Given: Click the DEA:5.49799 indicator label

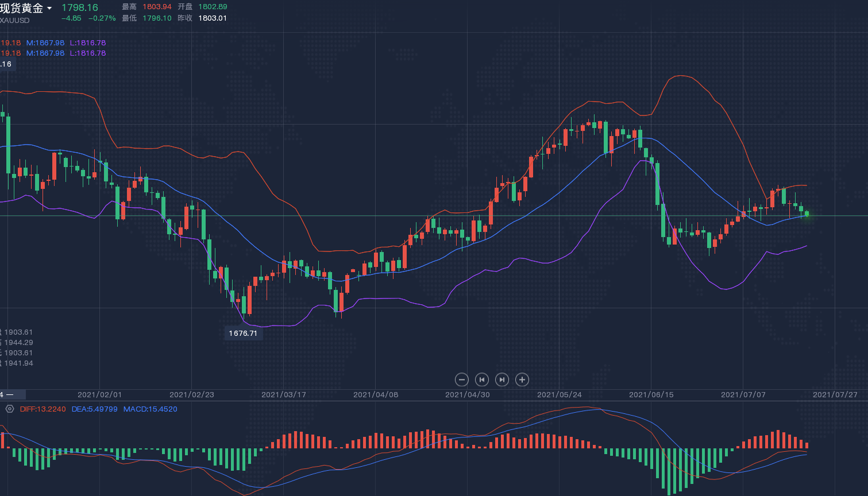Looking at the screenshot, I should pyautogui.click(x=94, y=409).
